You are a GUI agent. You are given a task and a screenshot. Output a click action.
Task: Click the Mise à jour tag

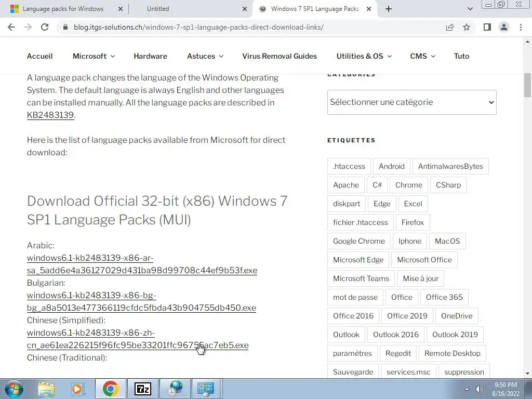(x=420, y=278)
